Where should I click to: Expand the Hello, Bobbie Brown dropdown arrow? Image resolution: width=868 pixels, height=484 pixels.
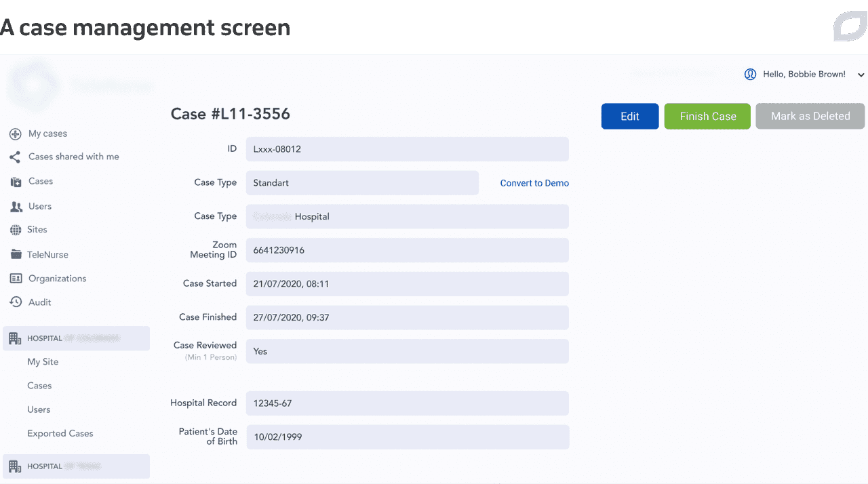click(x=861, y=75)
